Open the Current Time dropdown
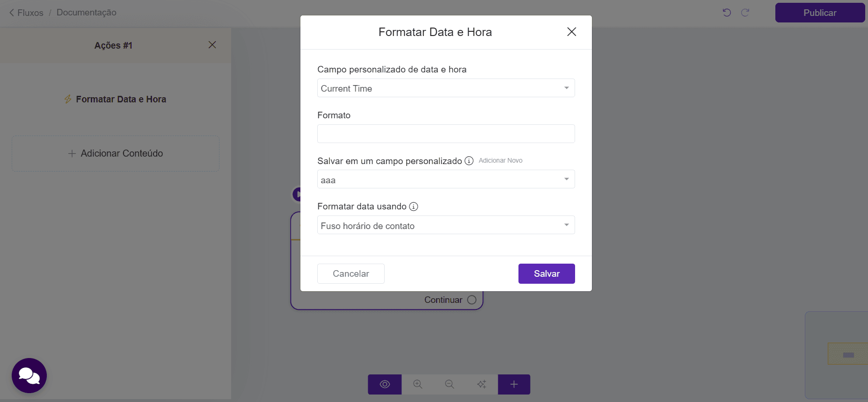This screenshot has height=402, width=868. coord(446,88)
